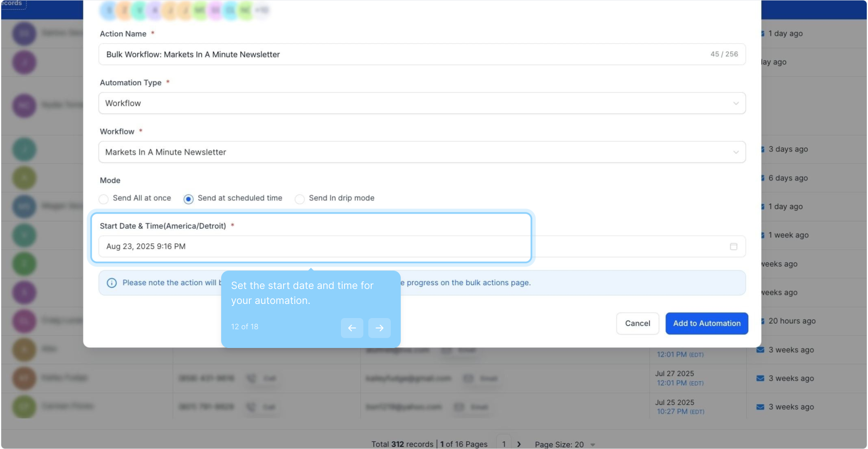Viewport: 868px width, 449px height.
Task: Click the tour previous arrow button
Action: click(x=352, y=328)
